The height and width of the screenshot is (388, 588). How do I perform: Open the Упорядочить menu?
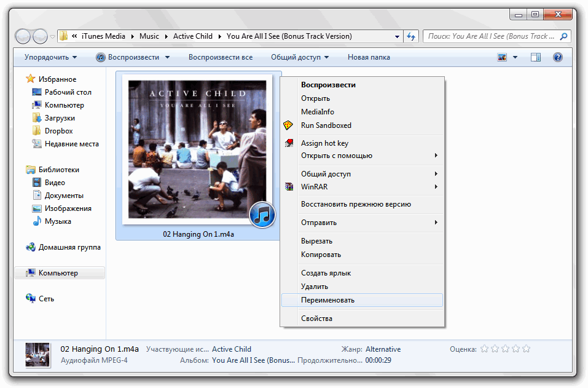click(50, 57)
